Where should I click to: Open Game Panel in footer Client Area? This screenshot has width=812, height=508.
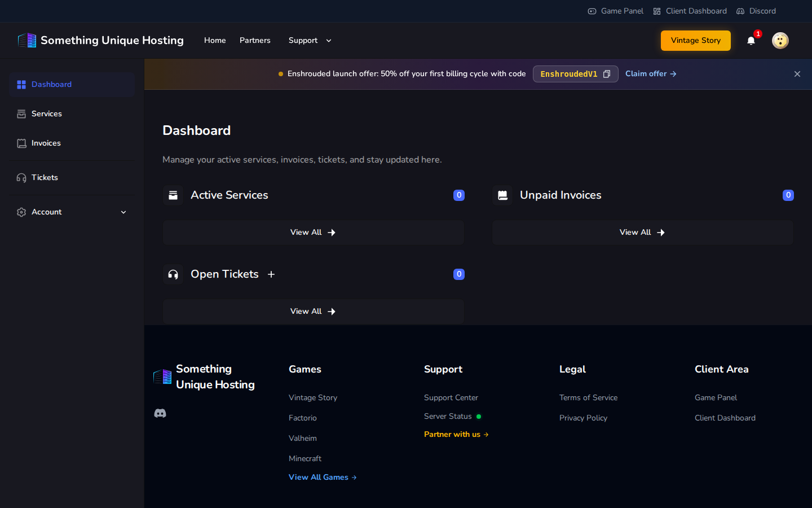pos(716,398)
